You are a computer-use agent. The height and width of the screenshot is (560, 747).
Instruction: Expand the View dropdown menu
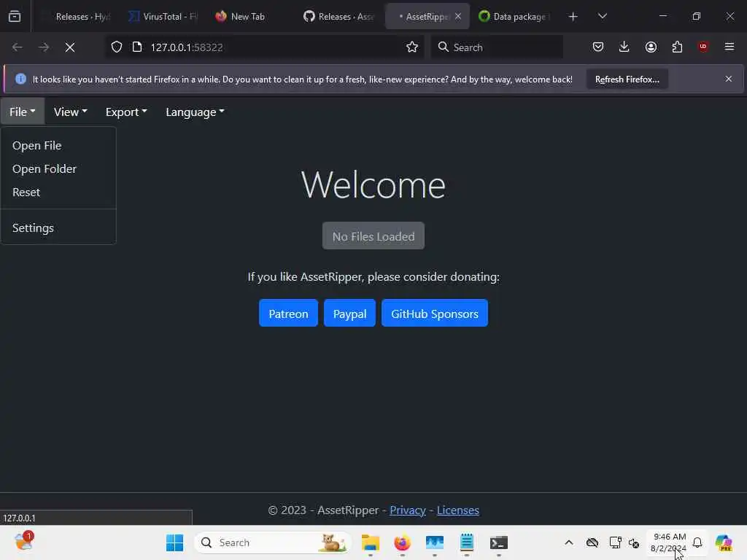tap(70, 112)
